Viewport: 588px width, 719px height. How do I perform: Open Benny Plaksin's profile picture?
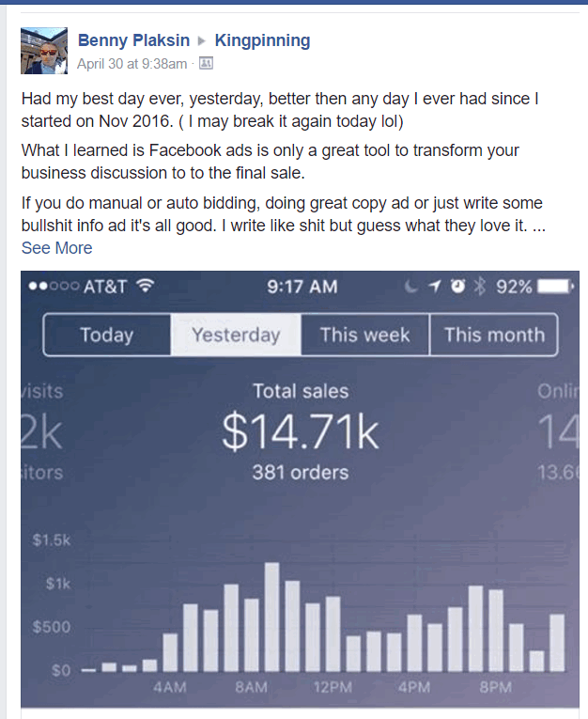44,51
